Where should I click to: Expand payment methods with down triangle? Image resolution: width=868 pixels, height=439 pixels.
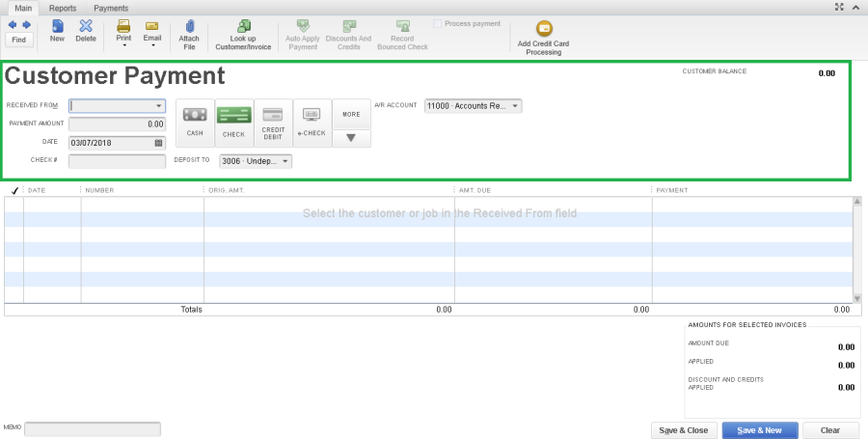[x=351, y=138]
